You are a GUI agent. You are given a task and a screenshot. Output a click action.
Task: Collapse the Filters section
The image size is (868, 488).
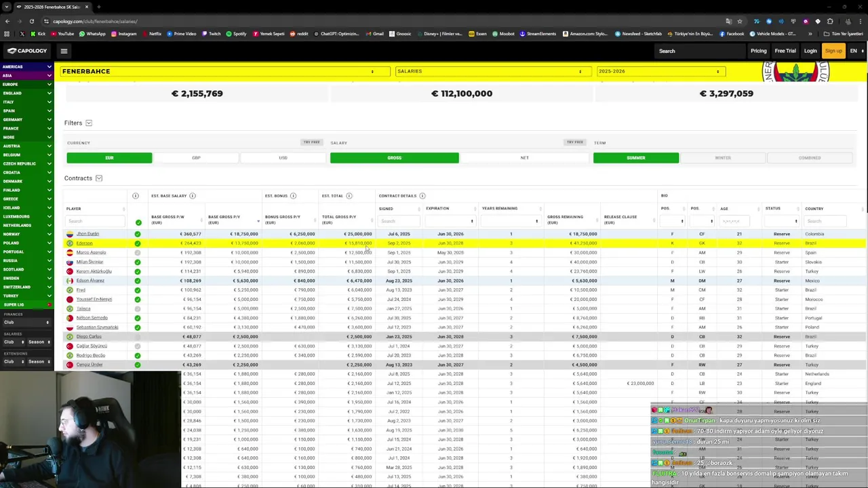coord(89,123)
